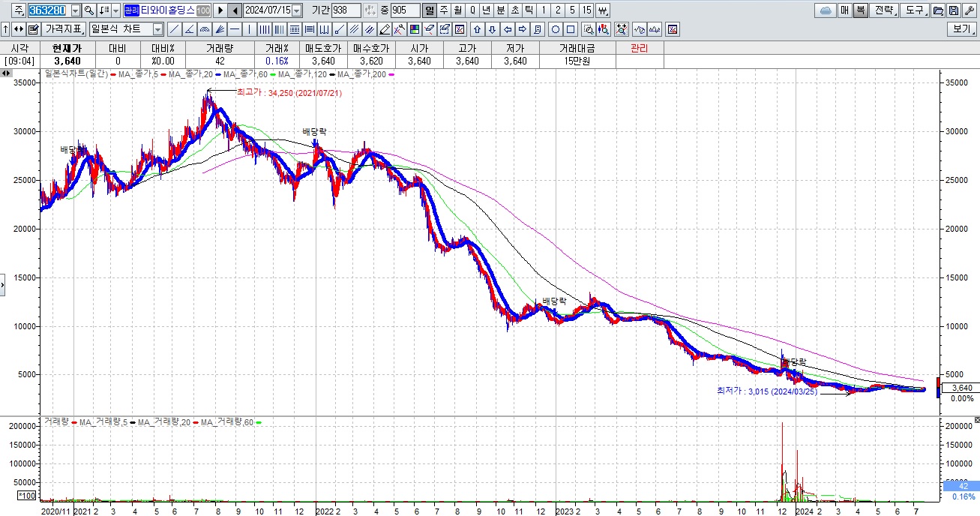The image size is (980, 516).
Task: Select the eraser pencil tool
Action: coord(385,29)
